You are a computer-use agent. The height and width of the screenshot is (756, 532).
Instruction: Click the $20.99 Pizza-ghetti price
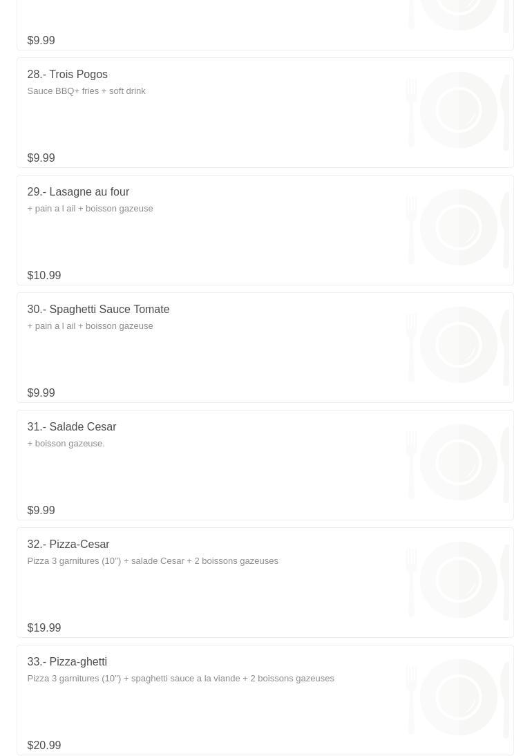point(44,746)
